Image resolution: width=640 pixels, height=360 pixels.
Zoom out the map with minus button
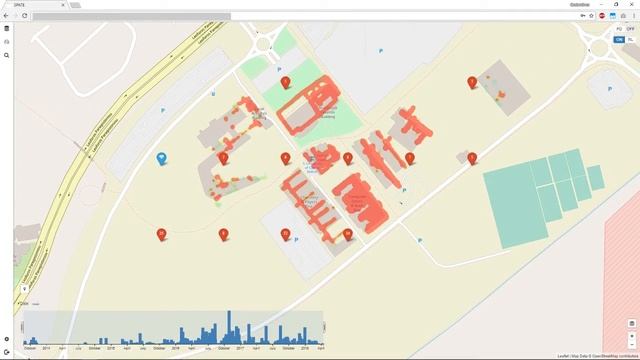(x=632, y=345)
